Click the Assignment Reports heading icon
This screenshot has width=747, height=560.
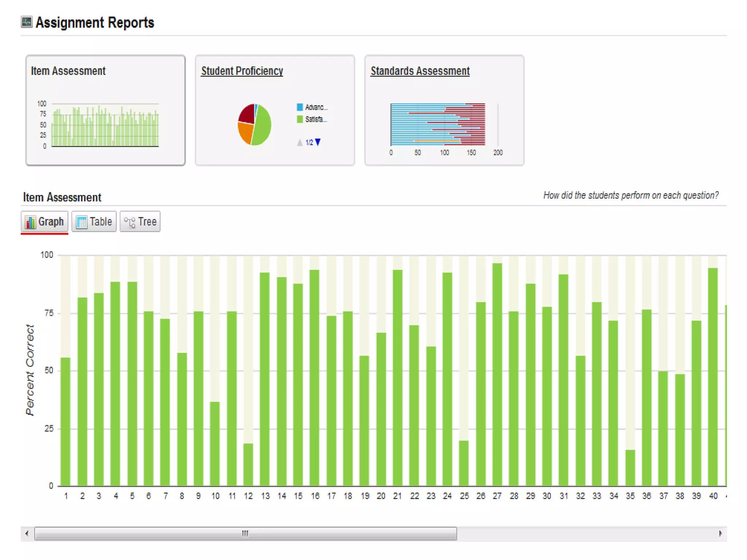point(27,22)
